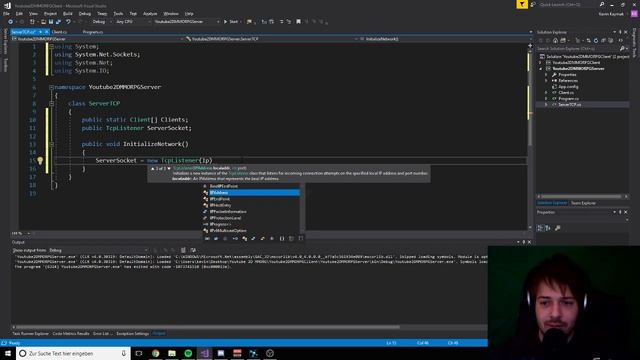
Task: Select Program.cs in Solution Explorer
Action: (568, 98)
